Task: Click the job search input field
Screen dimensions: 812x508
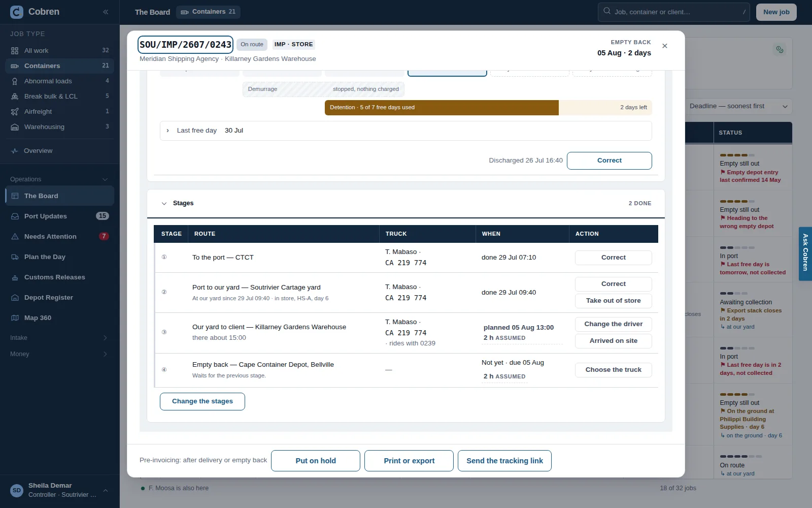Action: (x=674, y=12)
